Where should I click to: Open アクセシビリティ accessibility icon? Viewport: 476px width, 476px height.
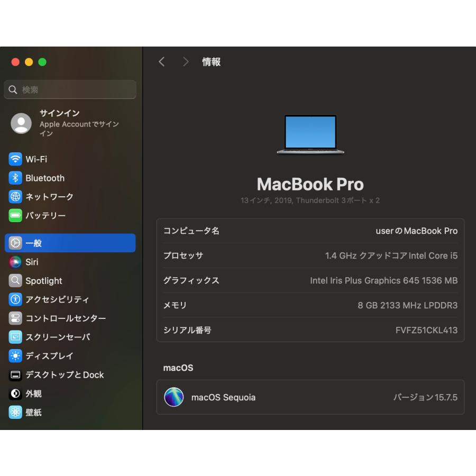tap(15, 300)
